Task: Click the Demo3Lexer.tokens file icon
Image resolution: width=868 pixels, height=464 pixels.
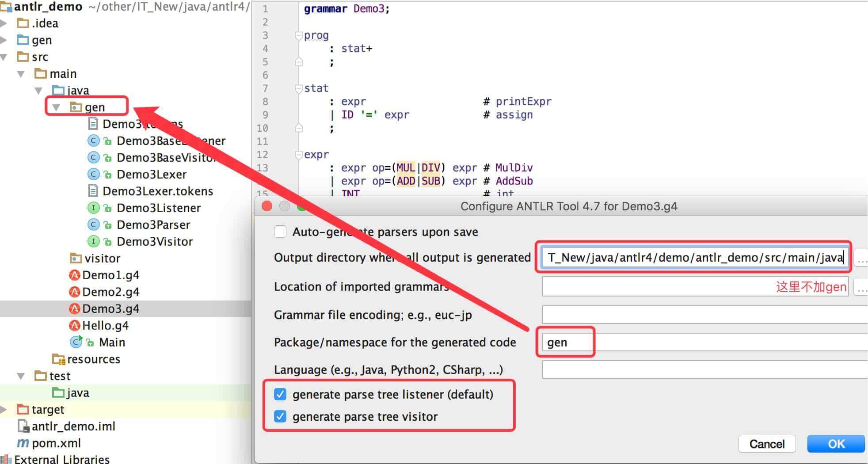Action: (93, 191)
